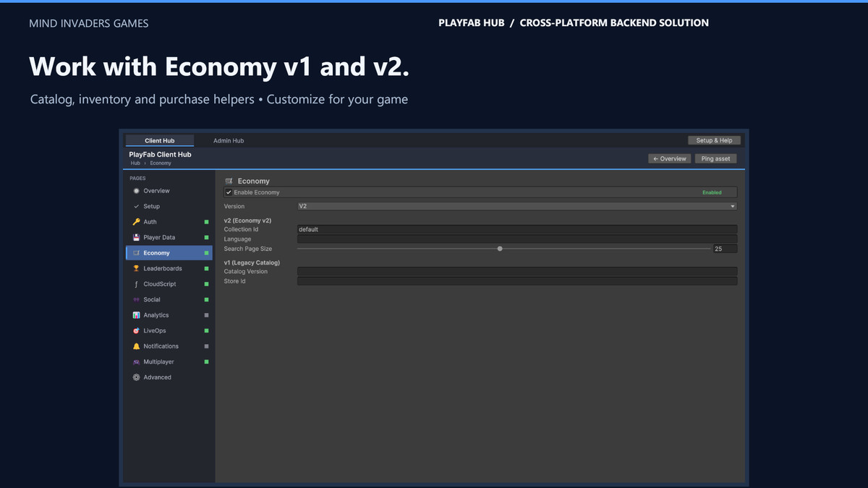Image resolution: width=868 pixels, height=488 pixels.
Task: Click the PLAYFAB HUB header text
Action: pyautogui.click(x=471, y=23)
